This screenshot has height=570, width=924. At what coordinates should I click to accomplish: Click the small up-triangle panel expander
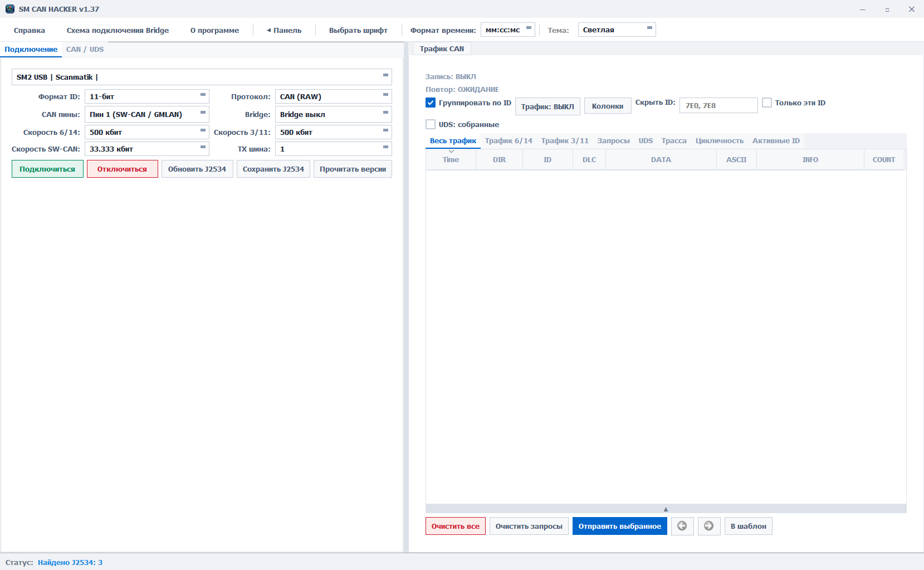point(666,509)
